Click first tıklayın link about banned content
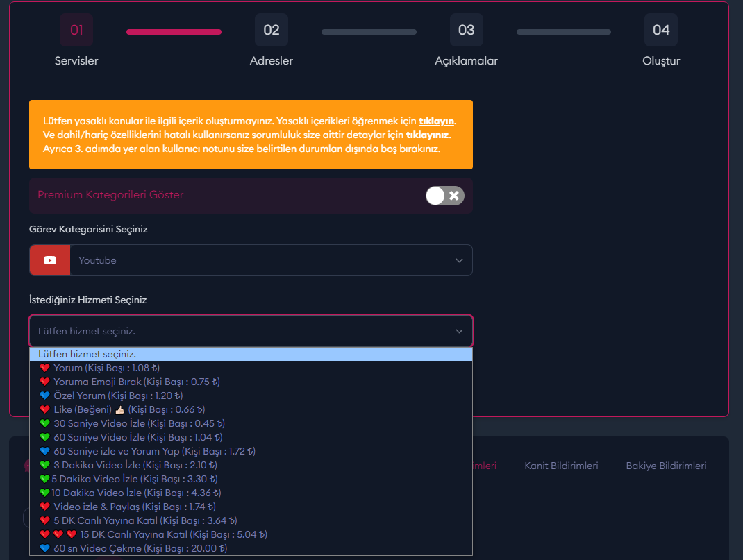Image resolution: width=743 pixels, height=560 pixels. (436, 121)
